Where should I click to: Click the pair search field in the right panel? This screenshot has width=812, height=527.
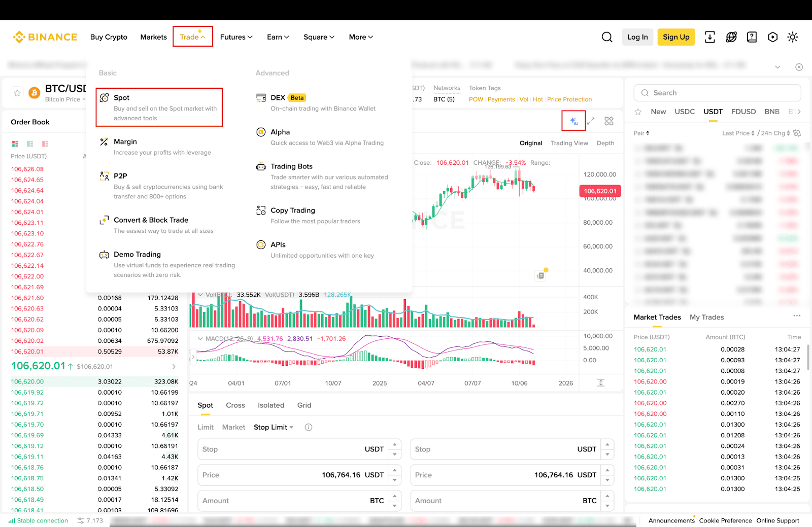(x=717, y=93)
